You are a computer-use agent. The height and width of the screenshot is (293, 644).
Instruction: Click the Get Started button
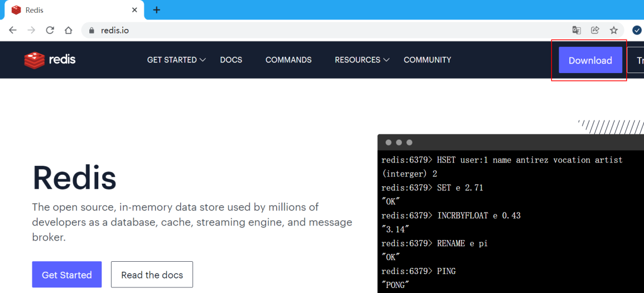click(67, 275)
